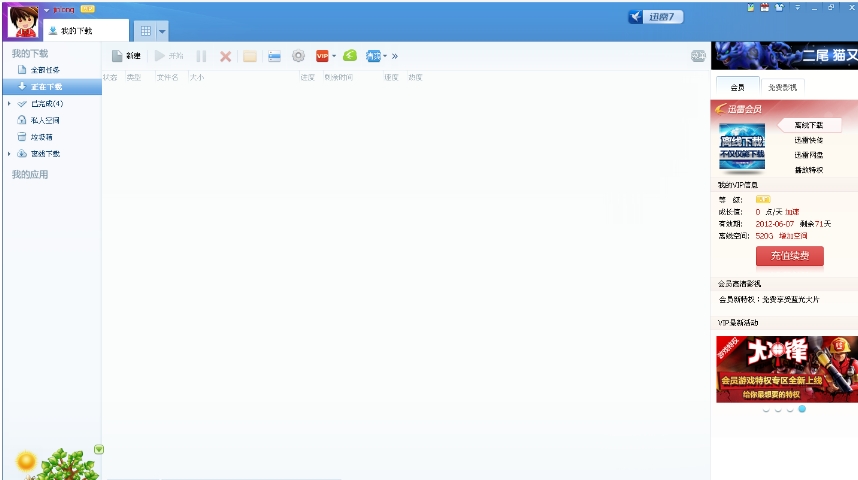The height and width of the screenshot is (480, 858).
Task: Open 私人空间 in the sidebar
Action: click(x=45, y=120)
